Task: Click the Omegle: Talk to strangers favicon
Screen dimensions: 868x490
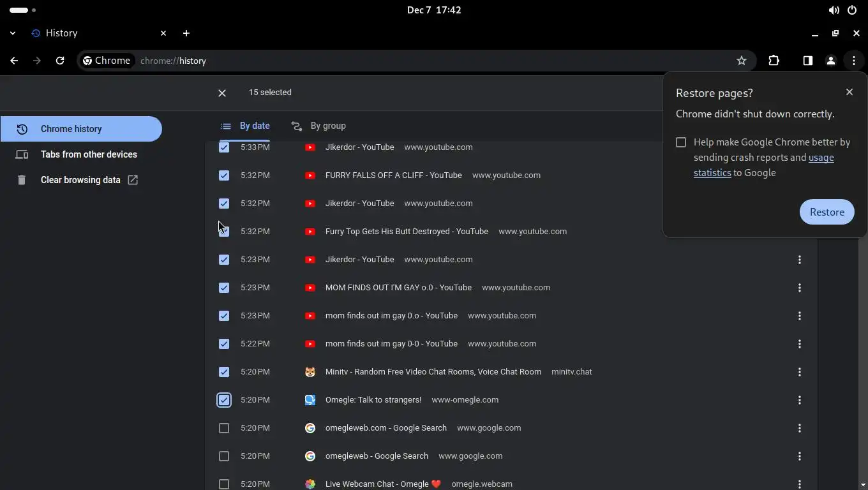Action: [310, 400]
